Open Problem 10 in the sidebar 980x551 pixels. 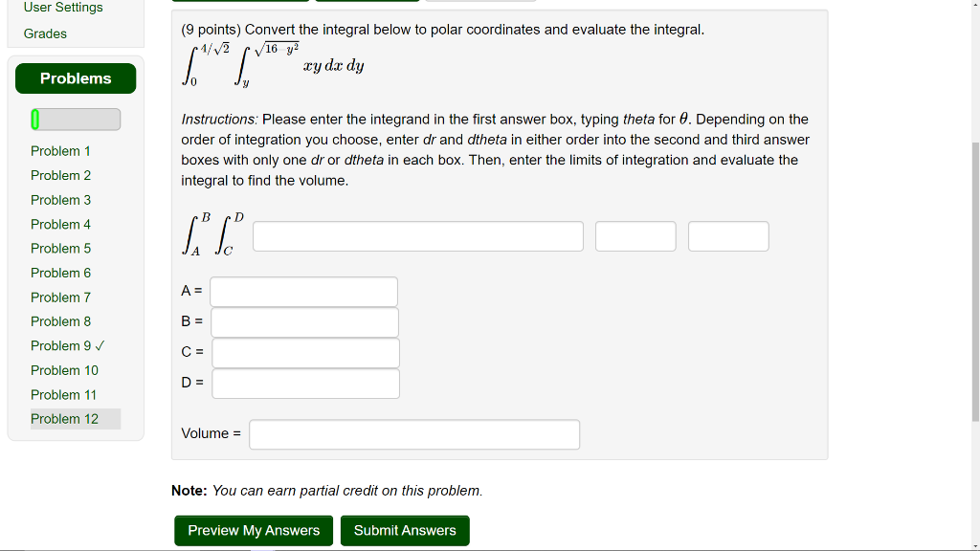click(64, 370)
